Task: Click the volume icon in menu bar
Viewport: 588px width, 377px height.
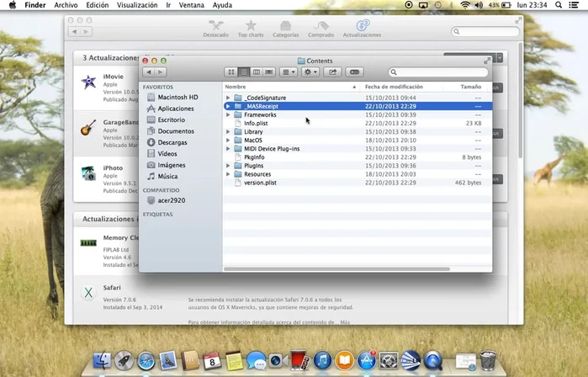Action: [479, 5]
